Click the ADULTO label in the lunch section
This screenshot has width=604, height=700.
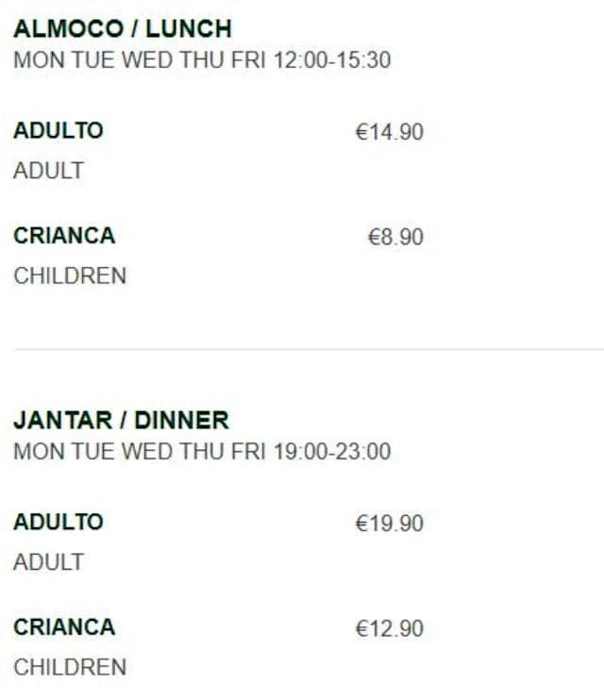(x=59, y=131)
